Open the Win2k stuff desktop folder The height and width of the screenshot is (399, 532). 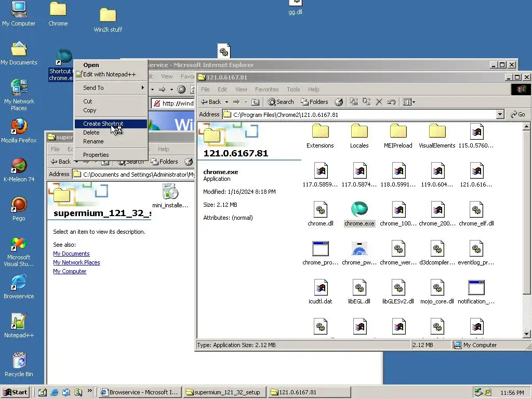coord(108,20)
